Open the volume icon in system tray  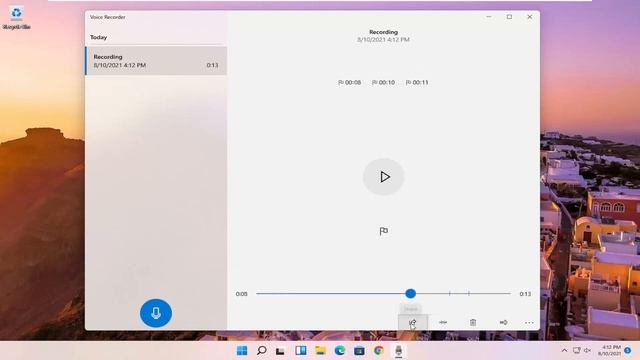tap(587, 351)
